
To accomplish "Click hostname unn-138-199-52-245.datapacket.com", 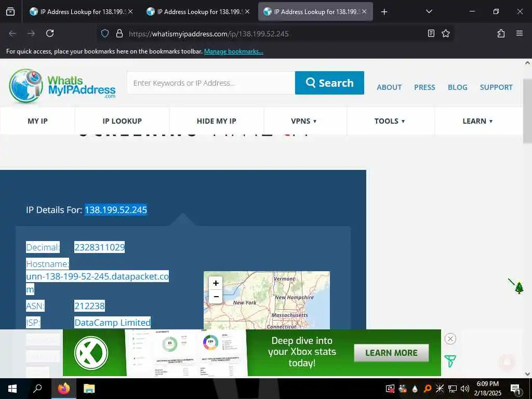I will point(97,283).
